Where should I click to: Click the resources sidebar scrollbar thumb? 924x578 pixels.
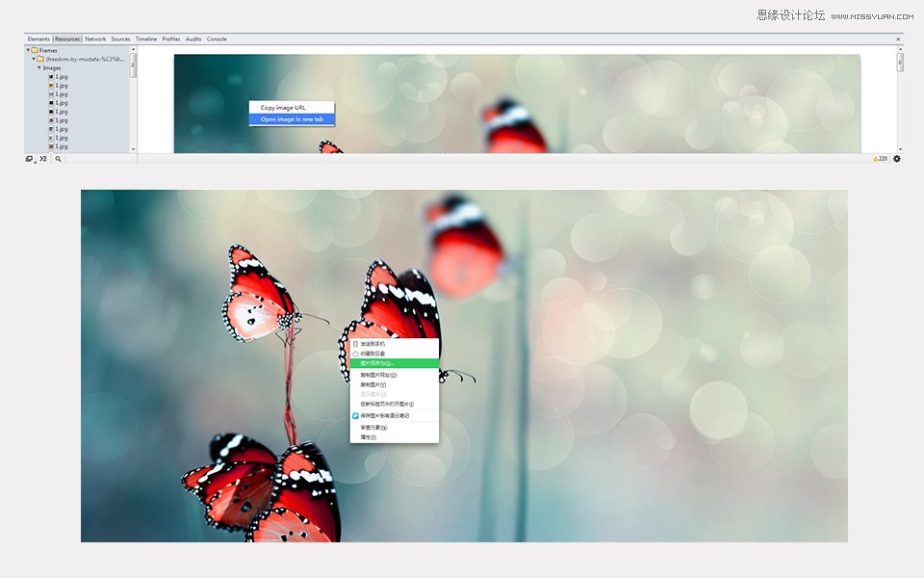tap(133, 66)
